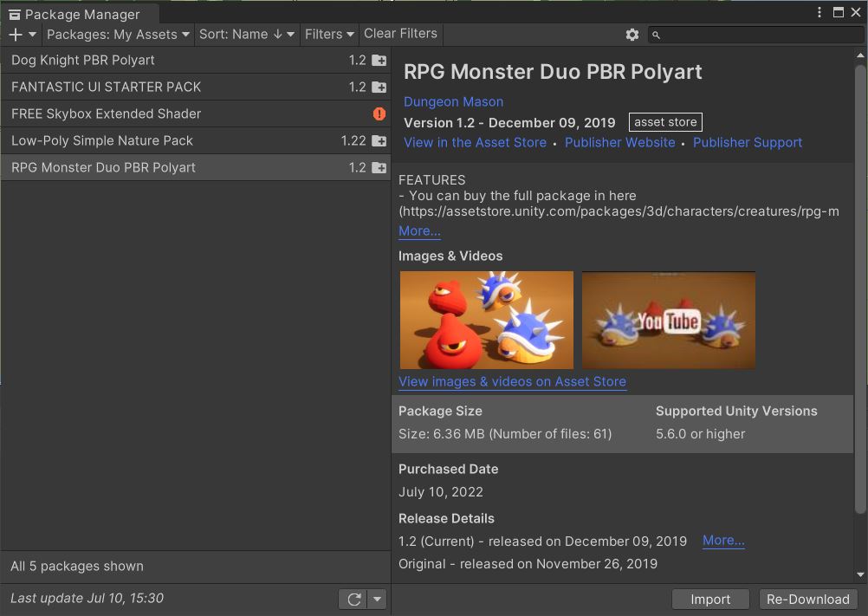Open Dungeon Mason publisher link
Screen dimensions: 868x616
(453, 102)
